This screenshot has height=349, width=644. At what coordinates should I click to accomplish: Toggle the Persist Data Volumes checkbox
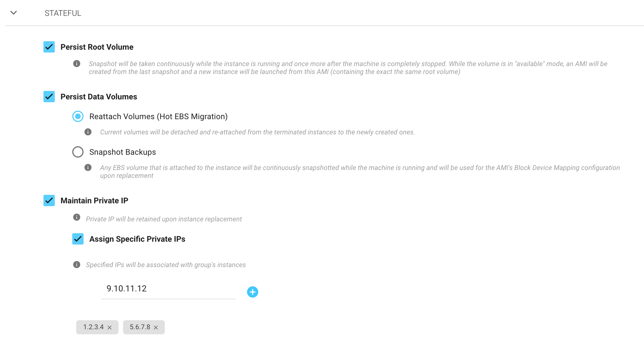[49, 97]
